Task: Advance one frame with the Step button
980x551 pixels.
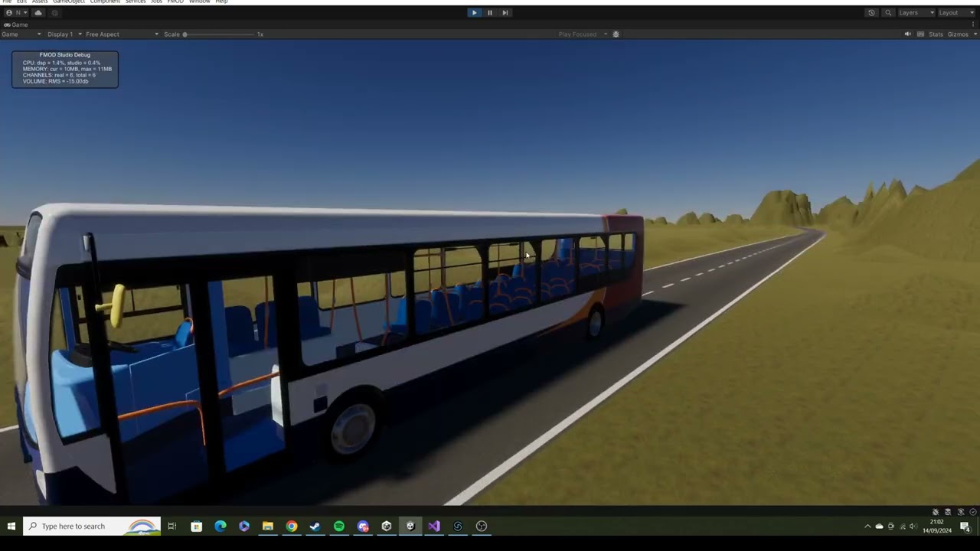Action: click(505, 12)
